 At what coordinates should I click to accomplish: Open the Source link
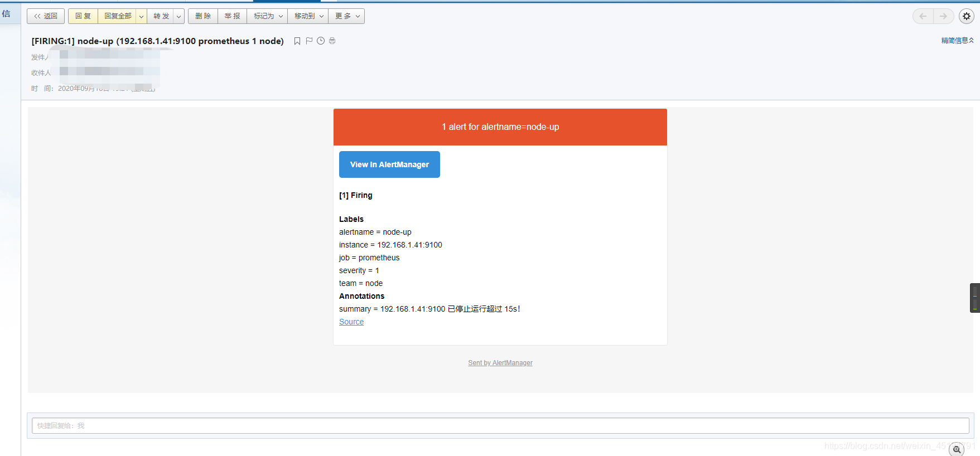(351, 322)
